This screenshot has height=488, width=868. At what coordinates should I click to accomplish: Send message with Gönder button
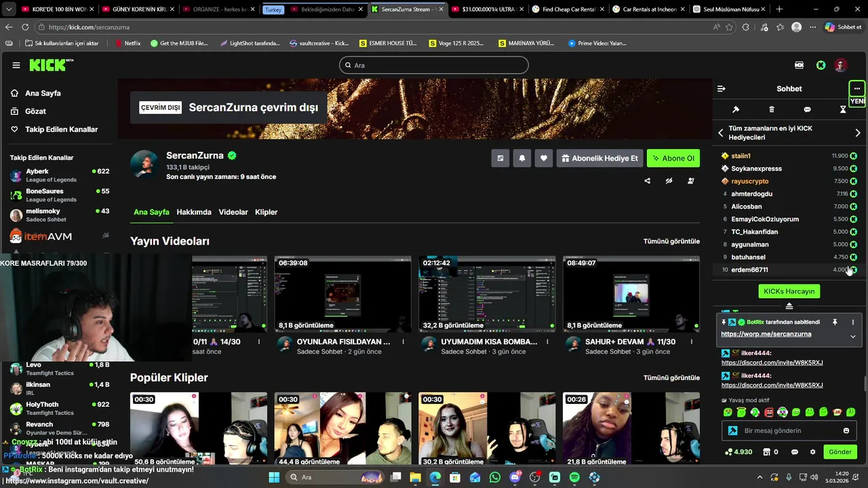pos(840,452)
